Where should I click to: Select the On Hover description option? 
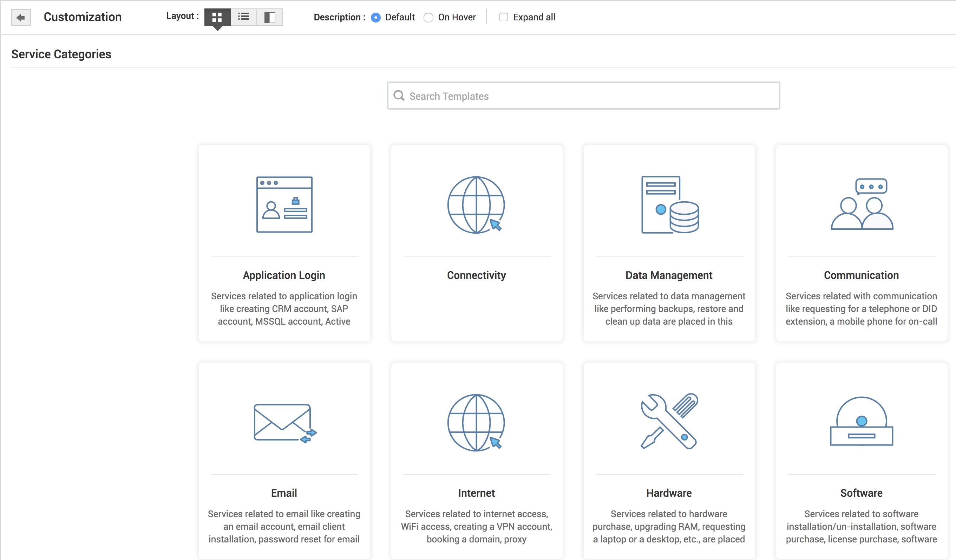click(429, 18)
